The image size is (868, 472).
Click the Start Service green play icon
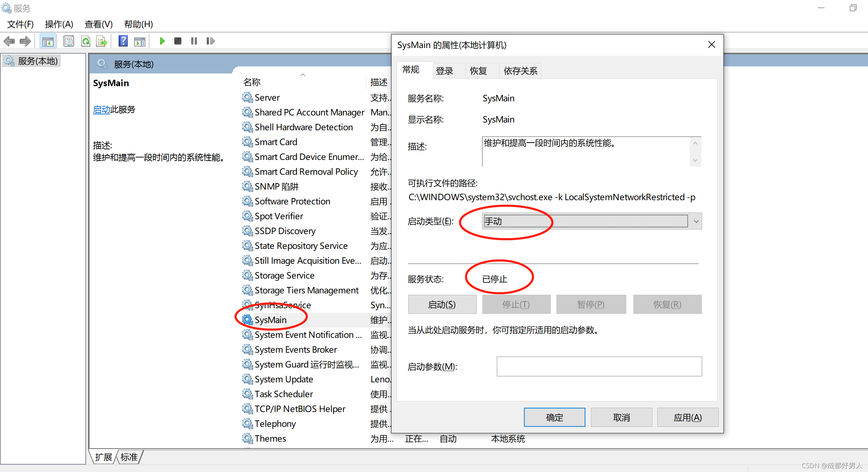162,41
